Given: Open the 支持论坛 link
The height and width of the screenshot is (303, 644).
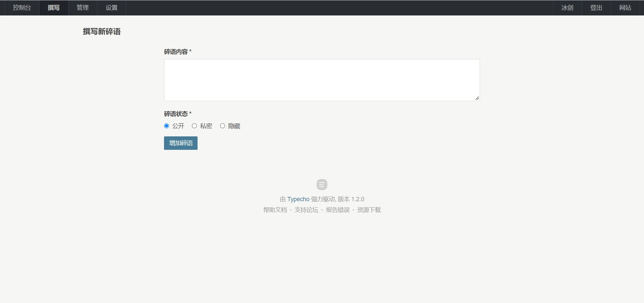Looking at the screenshot, I should coord(306,210).
